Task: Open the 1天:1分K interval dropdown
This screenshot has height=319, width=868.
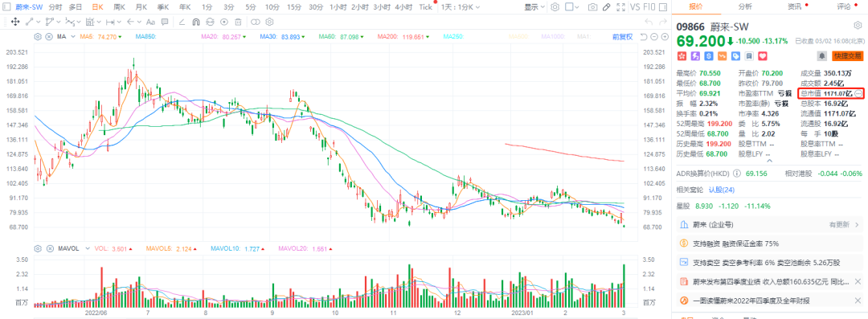Action: pos(461,7)
